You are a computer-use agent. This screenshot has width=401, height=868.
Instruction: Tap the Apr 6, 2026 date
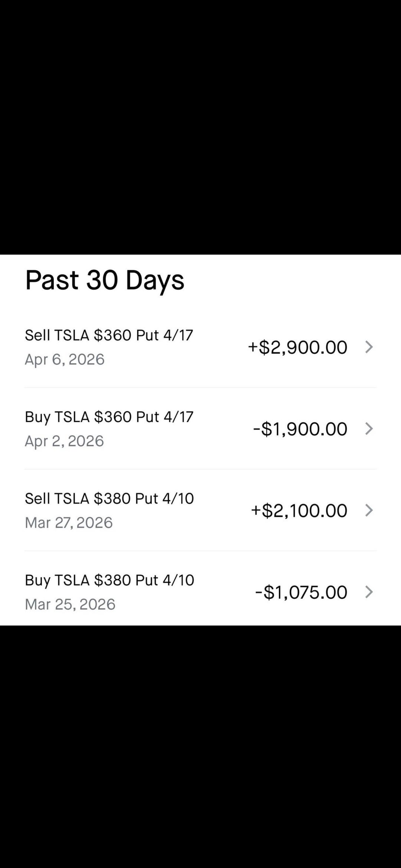click(65, 359)
